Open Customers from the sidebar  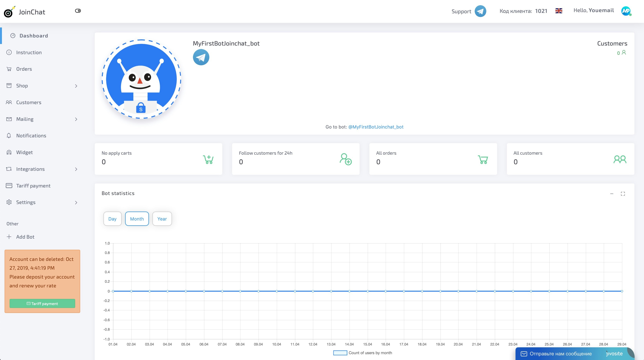tap(29, 102)
